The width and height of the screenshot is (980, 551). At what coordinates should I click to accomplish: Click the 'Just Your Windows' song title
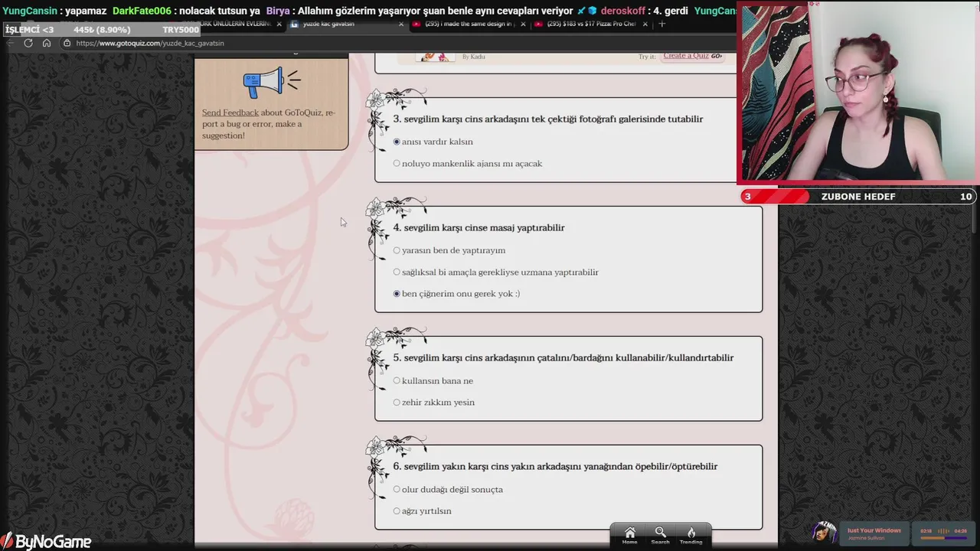pyautogui.click(x=874, y=530)
